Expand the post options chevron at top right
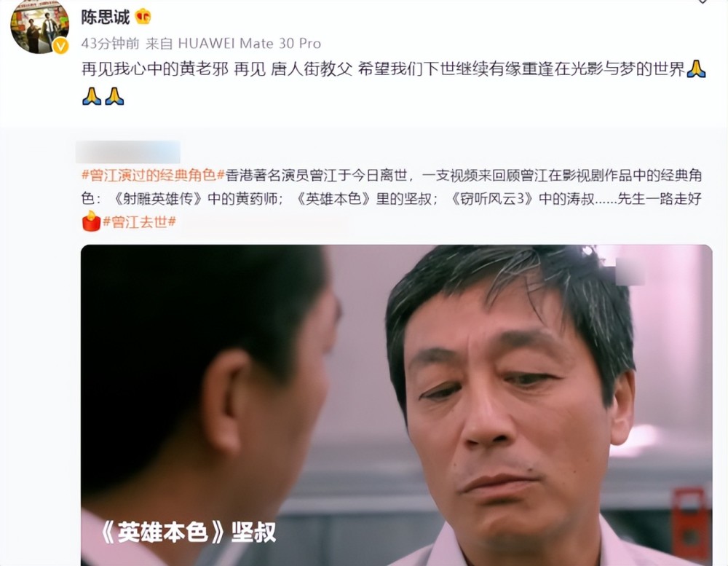 703,2
